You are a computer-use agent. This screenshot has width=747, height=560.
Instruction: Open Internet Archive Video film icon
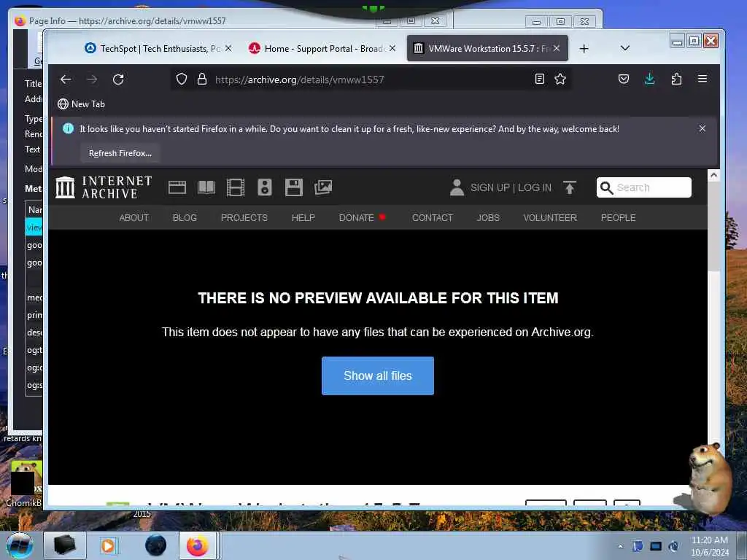[236, 187]
